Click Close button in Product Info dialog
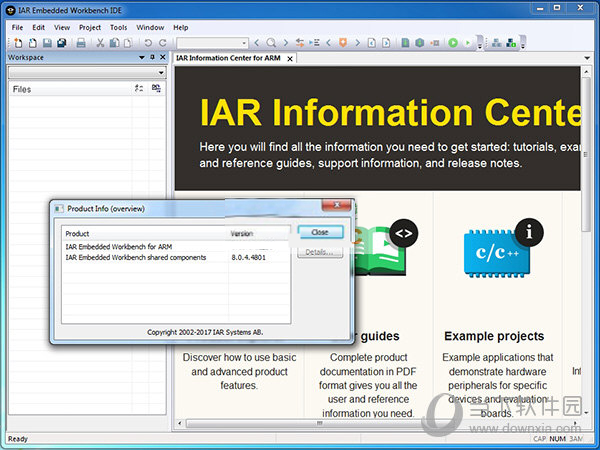This screenshot has width=600, height=450. tap(320, 232)
